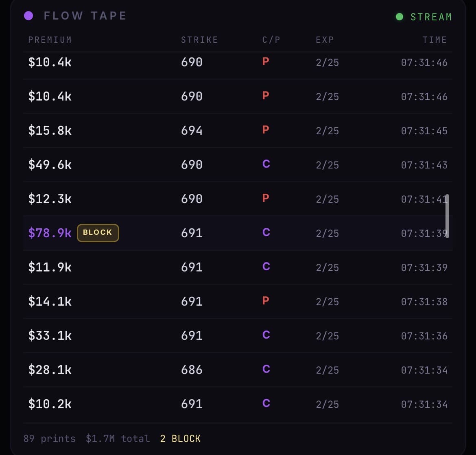Select the $15.8k 694 put row
The image size is (476, 455).
238,130
